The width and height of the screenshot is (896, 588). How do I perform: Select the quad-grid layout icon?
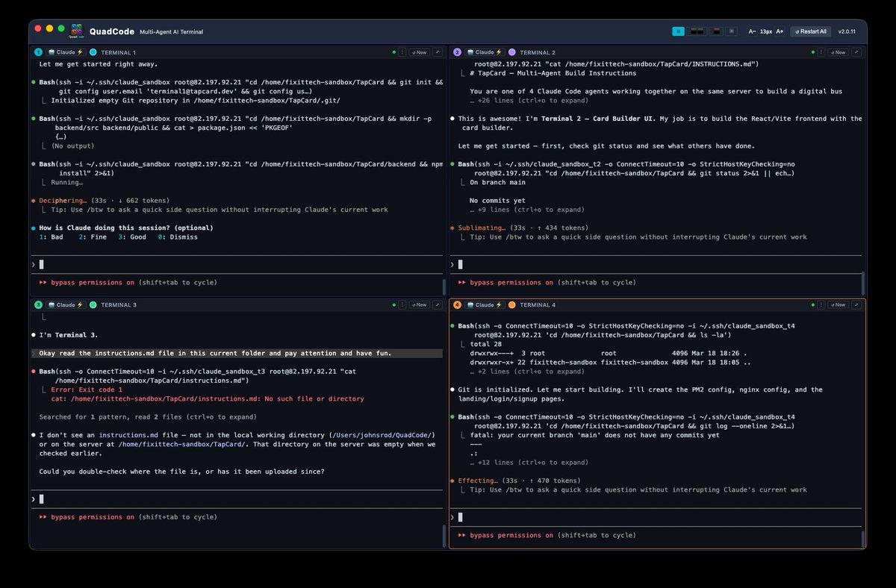pyautogui.click(x=678, y=31)
